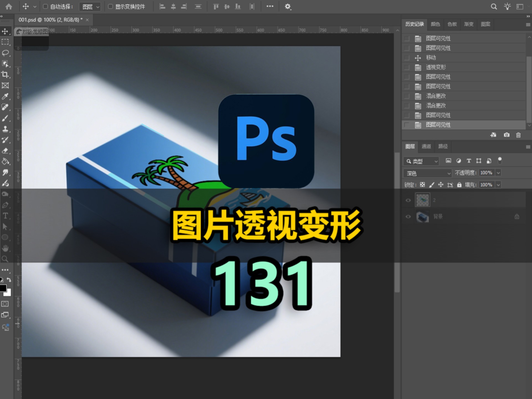Hide layer 2 with its eye icon
The width and height of the screenshot is (532, 399).
click(x=408, y=200)
